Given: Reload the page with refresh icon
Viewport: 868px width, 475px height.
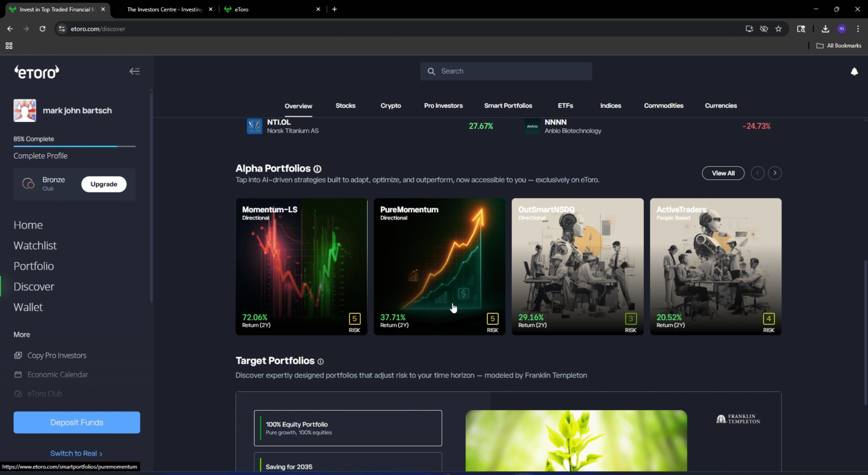Looking at the screenshot, I should click(42, 29).
